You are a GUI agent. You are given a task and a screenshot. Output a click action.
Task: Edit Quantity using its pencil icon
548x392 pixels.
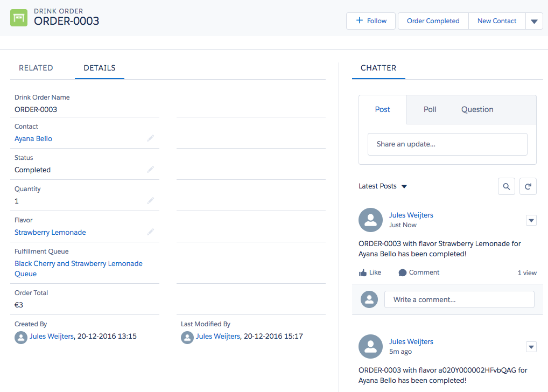point(151,201)
